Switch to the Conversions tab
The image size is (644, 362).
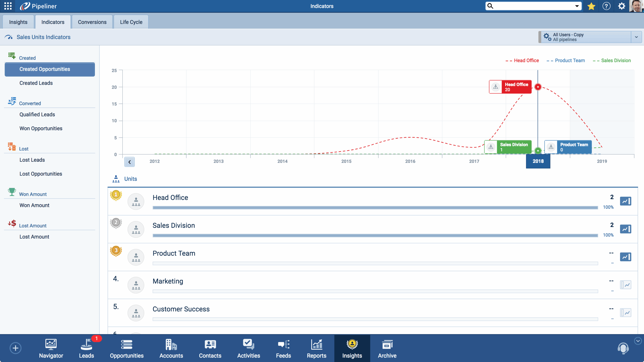92,22
